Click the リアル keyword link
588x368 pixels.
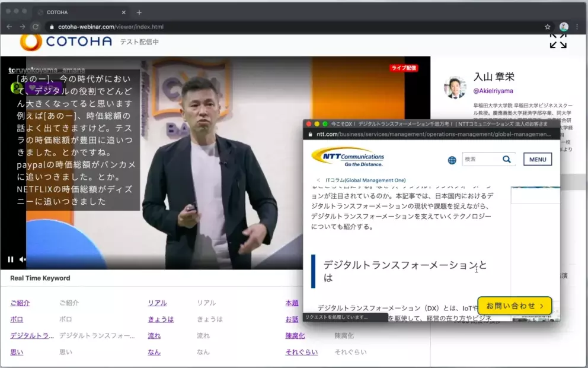(x=157, y=303)
